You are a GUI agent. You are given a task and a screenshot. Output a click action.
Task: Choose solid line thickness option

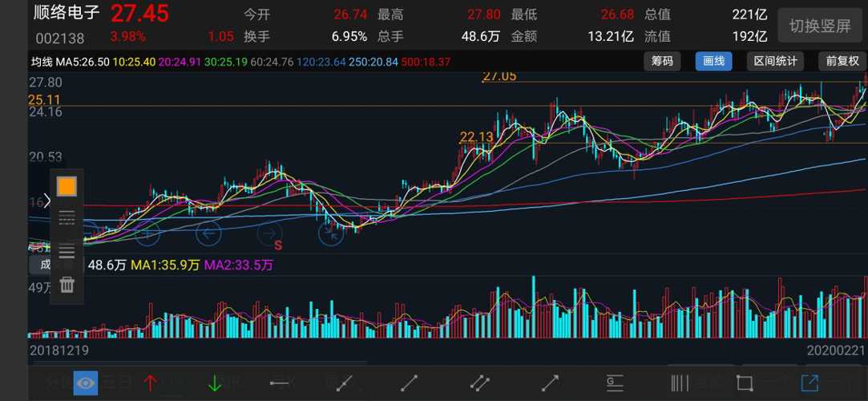67,251
